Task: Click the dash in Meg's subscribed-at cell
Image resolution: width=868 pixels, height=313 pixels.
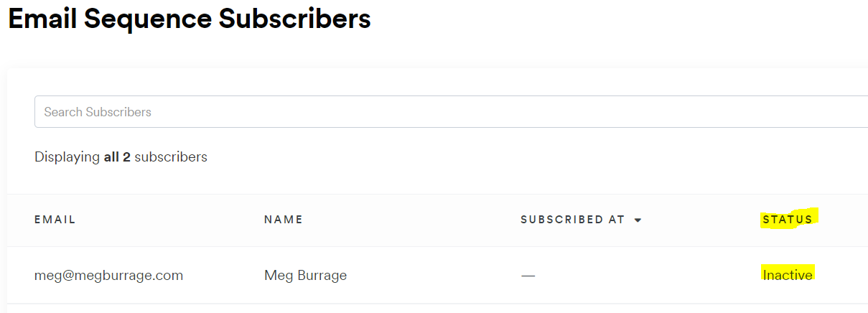Action: (x=528, y=276)
